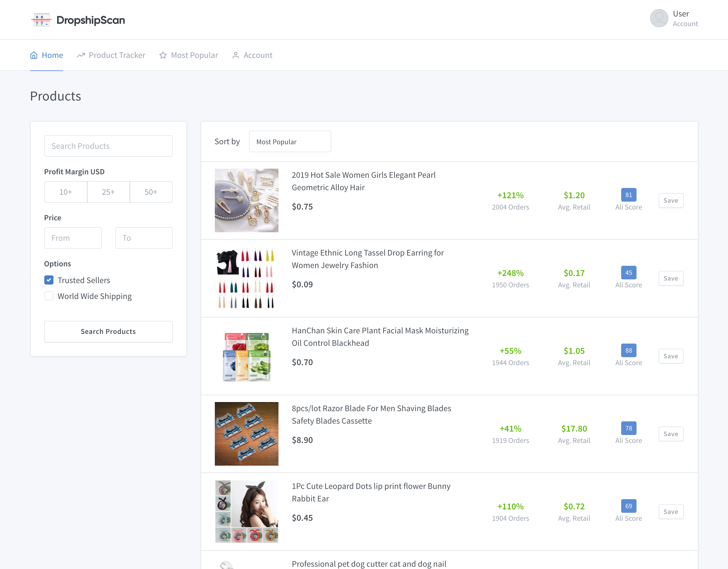Select the 25+ profit margin option

tap(108, 192)
